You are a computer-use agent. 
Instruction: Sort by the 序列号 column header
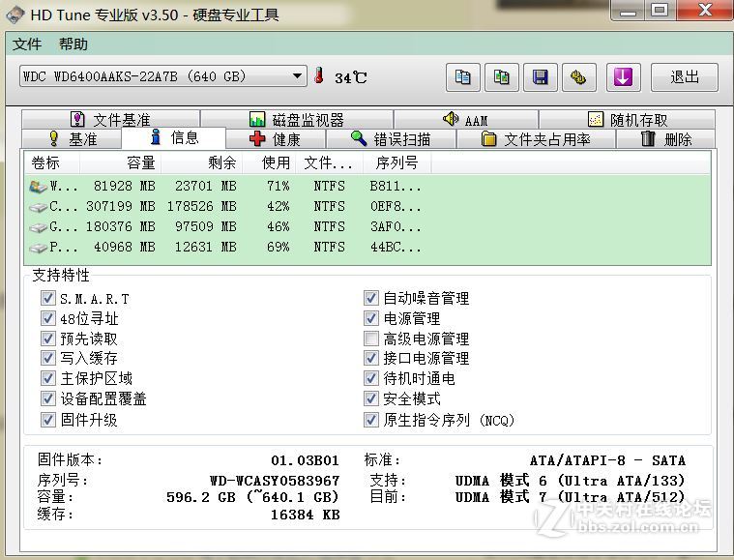pyautogui.click(x=396, y=162)
